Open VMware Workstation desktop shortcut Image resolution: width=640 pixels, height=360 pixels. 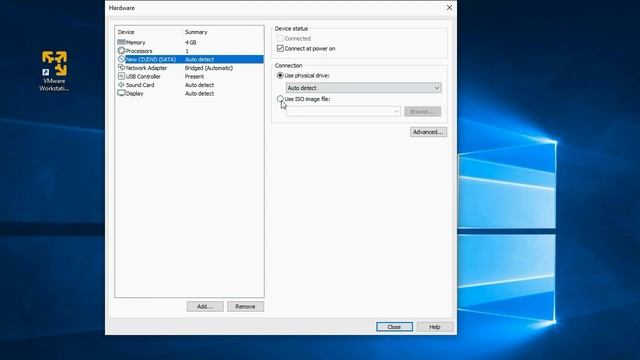[x=54, y=71]
